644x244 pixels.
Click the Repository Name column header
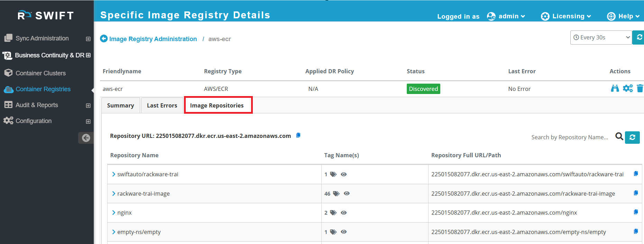pos(134,155)
